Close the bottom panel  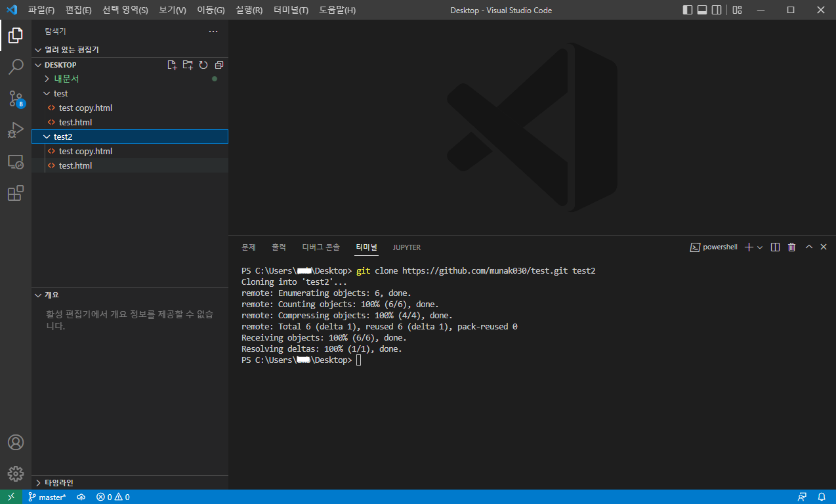(824, 247)
